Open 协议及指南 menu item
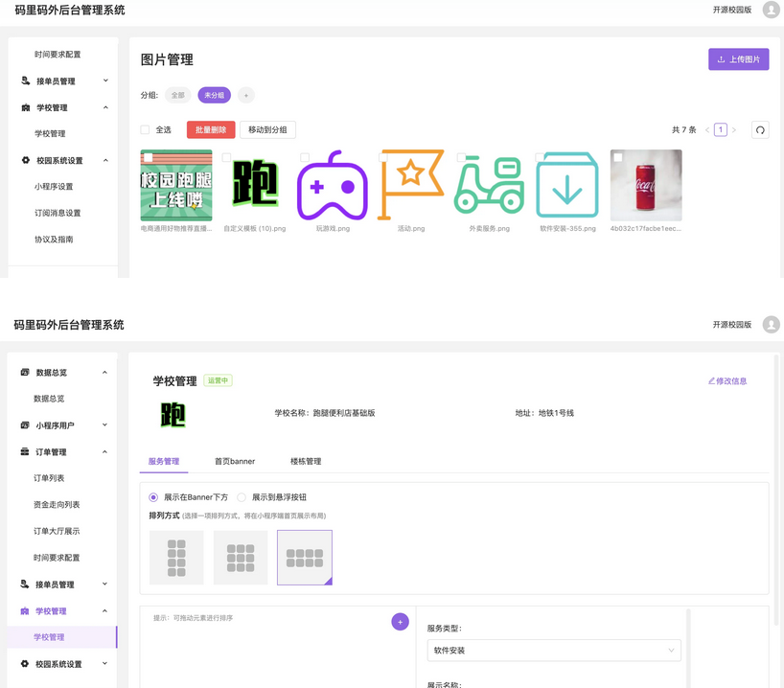This screenshot has height=688, width=784. click(x=54, y=240)
